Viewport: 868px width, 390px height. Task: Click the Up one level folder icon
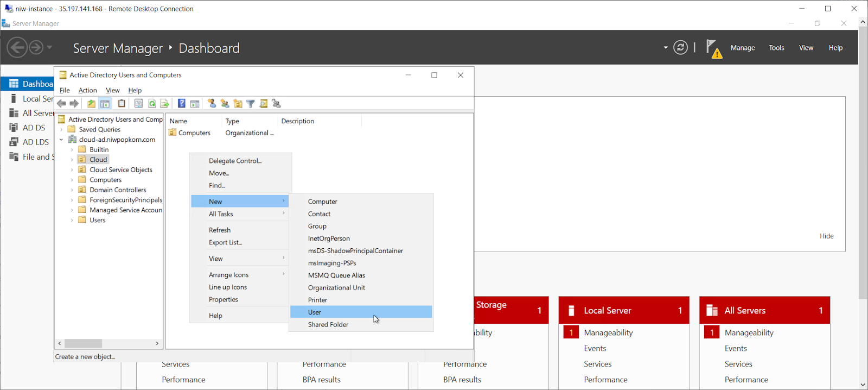[x=91, y=103]
